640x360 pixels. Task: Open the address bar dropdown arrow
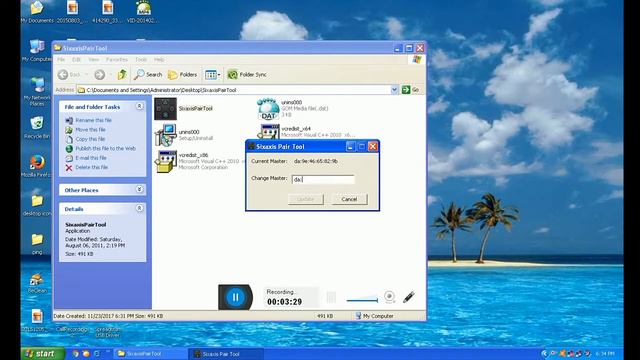pos(394,90)
